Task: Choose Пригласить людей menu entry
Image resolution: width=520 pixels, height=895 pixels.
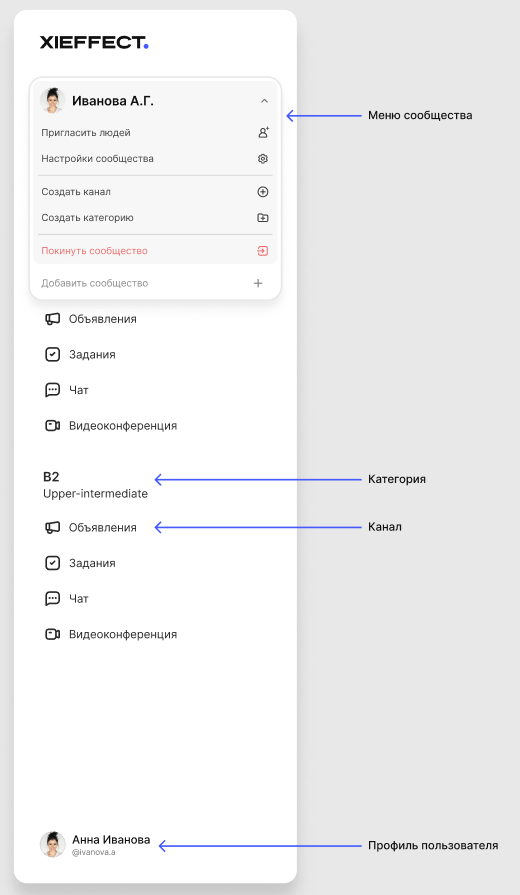Action: click(x=155, y=132)
